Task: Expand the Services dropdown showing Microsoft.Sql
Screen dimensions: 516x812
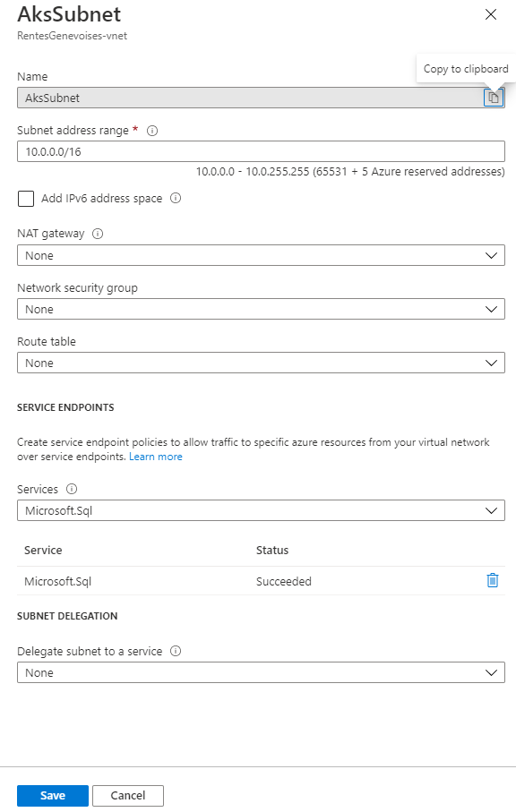Action: 261,510
